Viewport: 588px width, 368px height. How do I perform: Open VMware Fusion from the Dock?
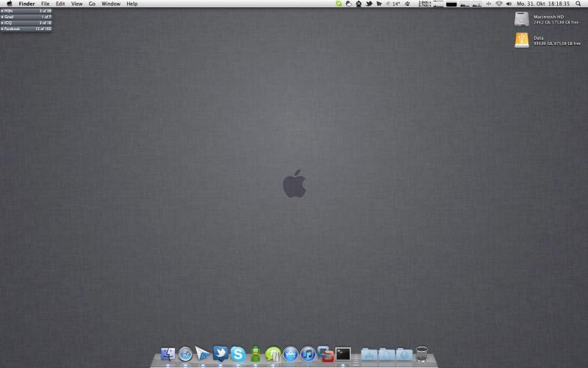(x=326, y=354)
